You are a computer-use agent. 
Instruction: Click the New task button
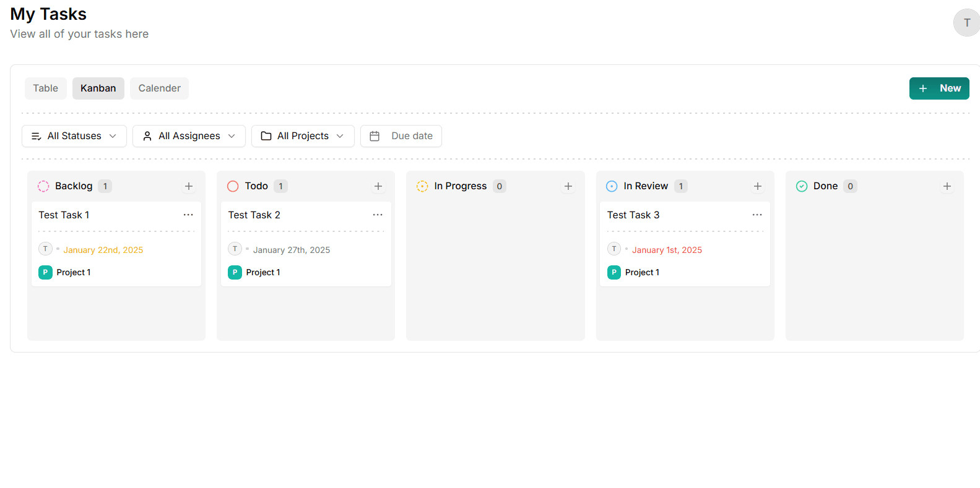click(x=939, y=88)
